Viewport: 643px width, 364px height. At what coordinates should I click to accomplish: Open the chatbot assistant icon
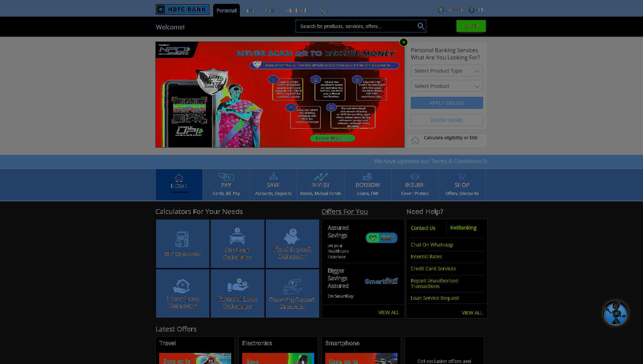(x=616, y=313)
